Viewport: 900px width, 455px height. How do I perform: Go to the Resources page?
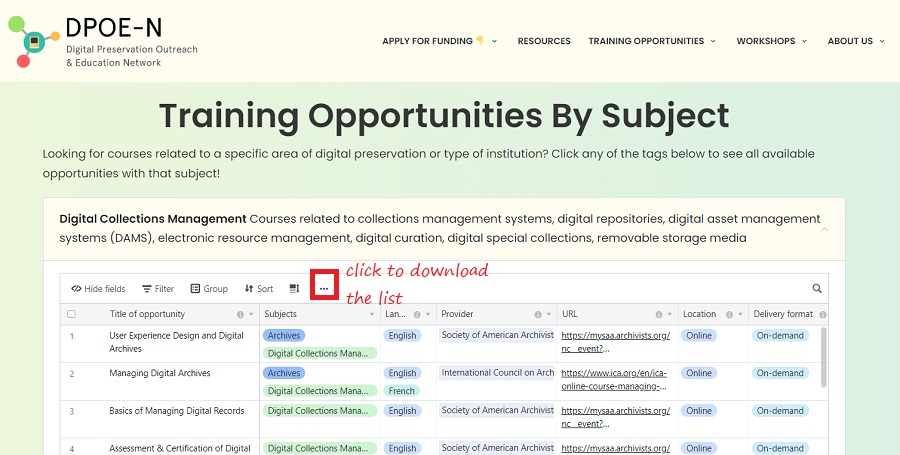[544, 41]
